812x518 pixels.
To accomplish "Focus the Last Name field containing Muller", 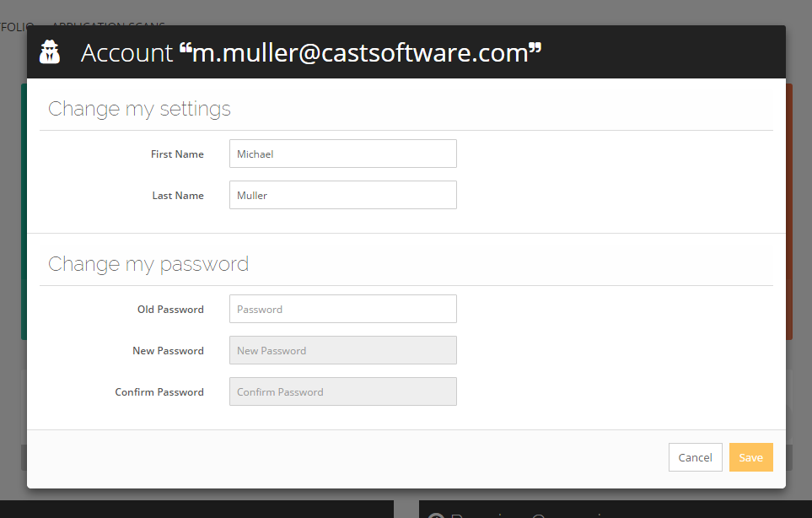I will 342,195.
